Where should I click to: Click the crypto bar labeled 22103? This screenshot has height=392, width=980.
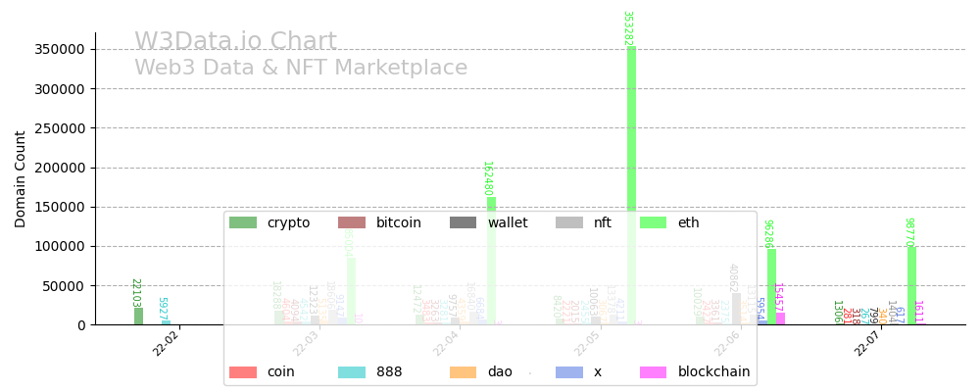[x=138, y=317]
